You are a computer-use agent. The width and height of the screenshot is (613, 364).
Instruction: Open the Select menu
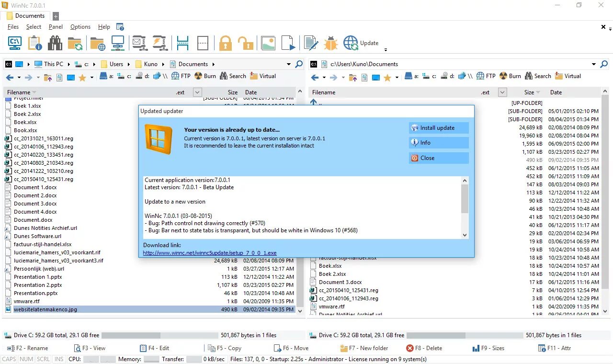point(34,27)
